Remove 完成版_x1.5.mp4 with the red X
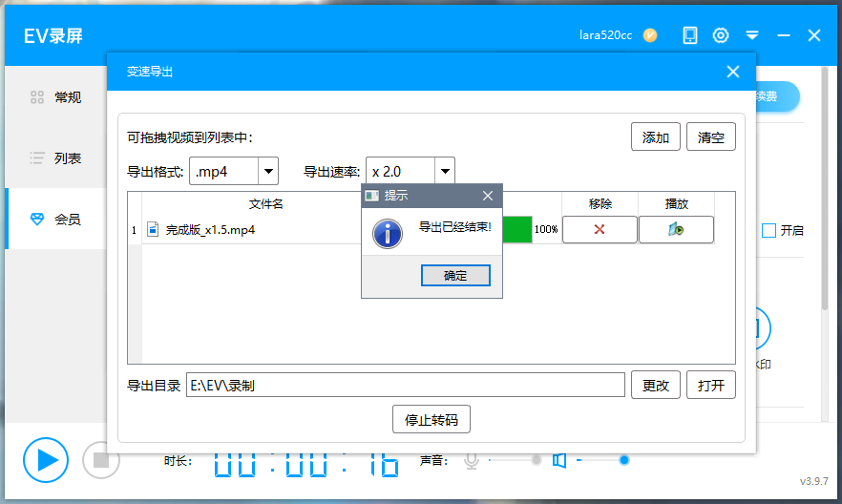 [600, 230]
